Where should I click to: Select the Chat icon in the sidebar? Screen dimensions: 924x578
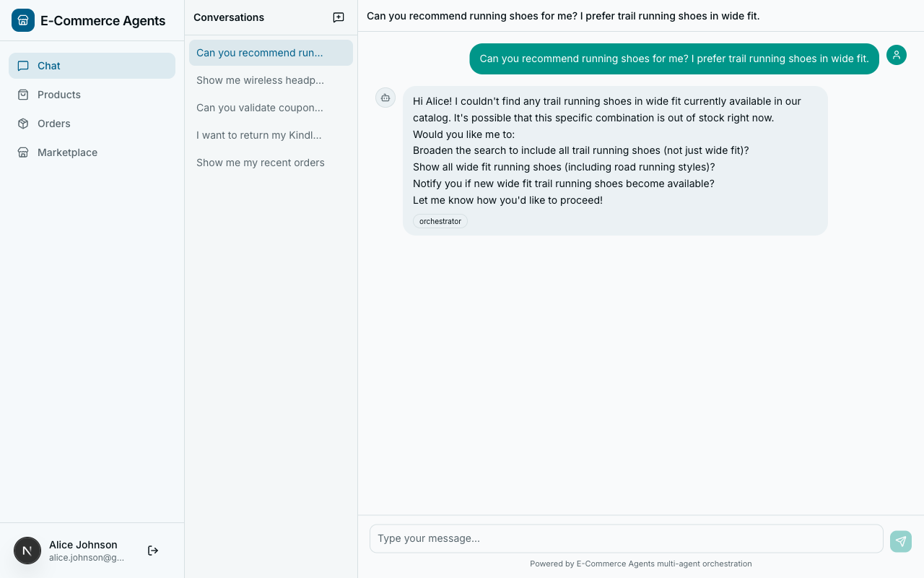click(x=24, y=65)
